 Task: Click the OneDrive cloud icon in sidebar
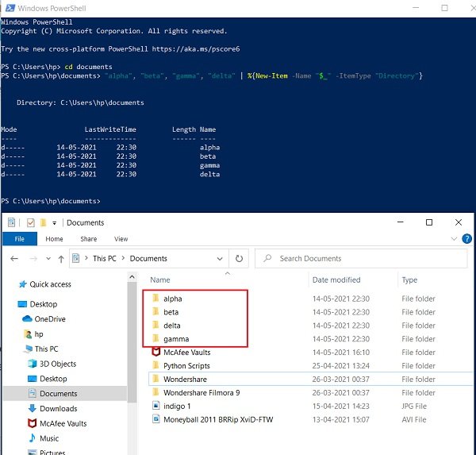pyautogui.click(x=27, y=318)
